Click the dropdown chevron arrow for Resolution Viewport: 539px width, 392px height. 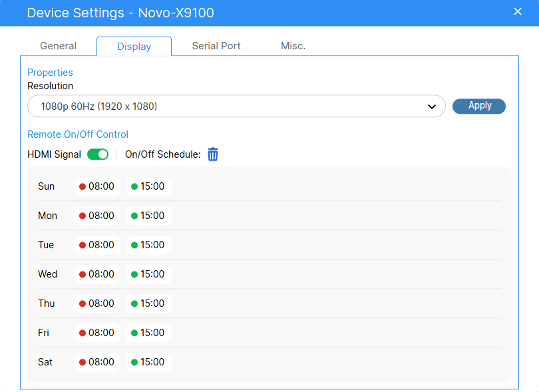(x=431, y=106)
